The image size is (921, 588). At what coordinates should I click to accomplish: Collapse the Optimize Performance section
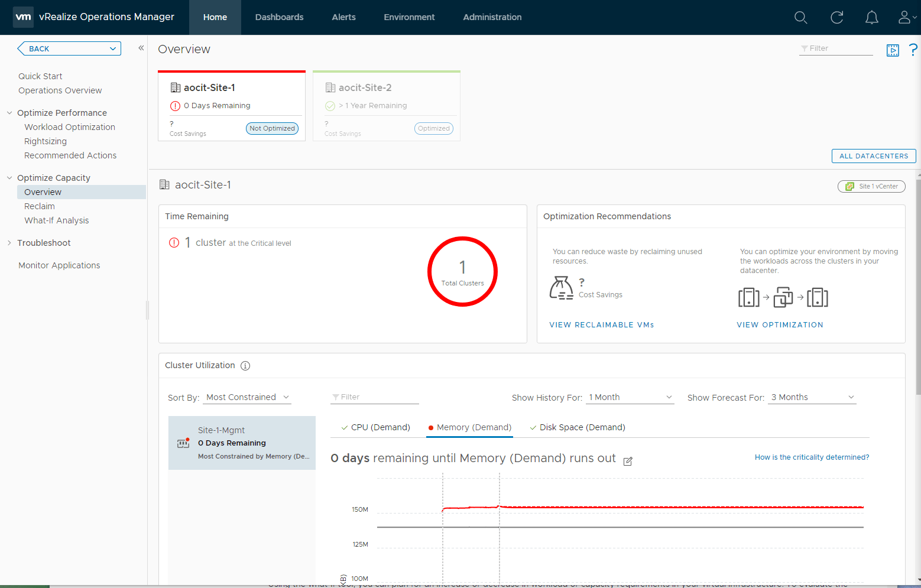pyautogui.click(x=9, y=113)
